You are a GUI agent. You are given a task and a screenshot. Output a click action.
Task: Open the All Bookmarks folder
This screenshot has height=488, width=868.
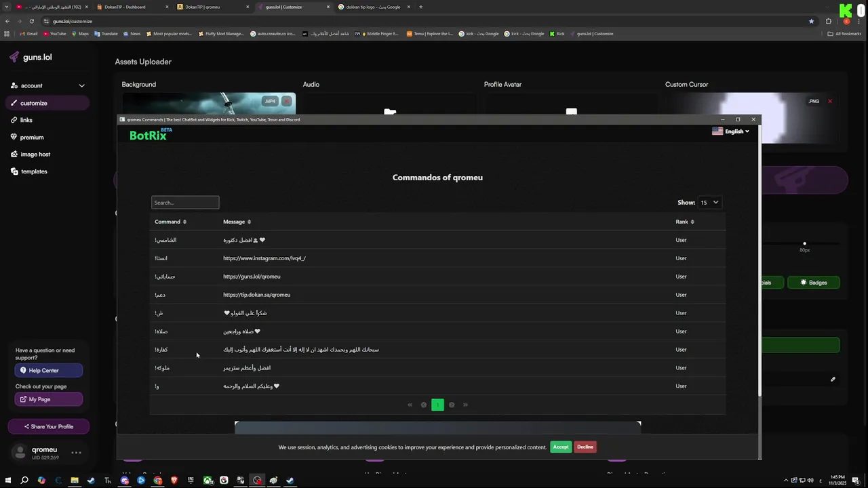(844, 34)
